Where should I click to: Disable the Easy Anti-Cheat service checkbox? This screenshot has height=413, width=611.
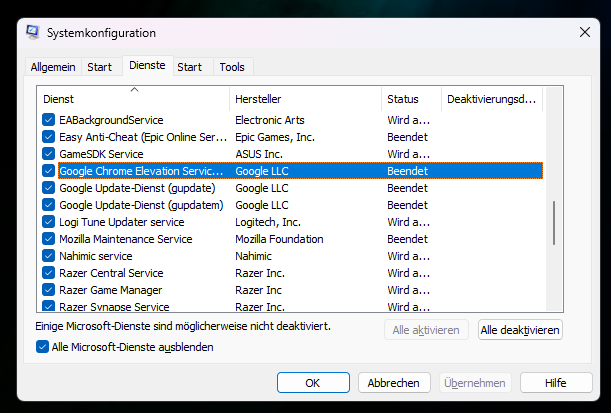[49, 137]
